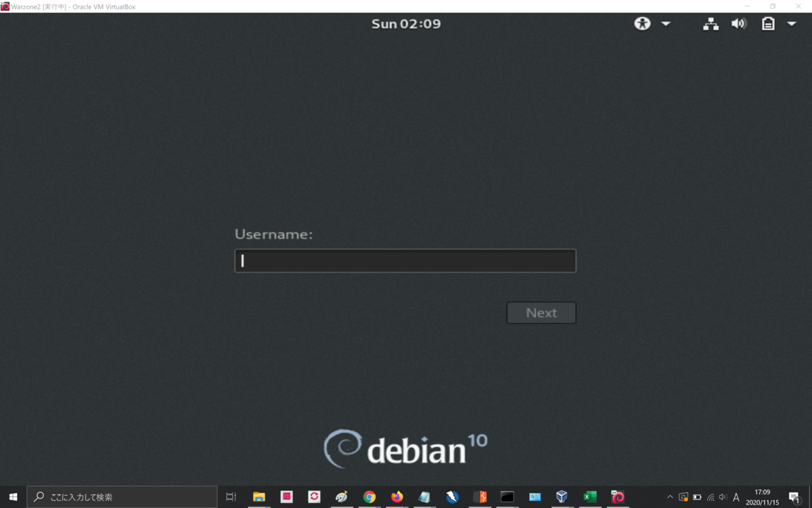Open the blue picture app on taskbar

tap(535, 496)
